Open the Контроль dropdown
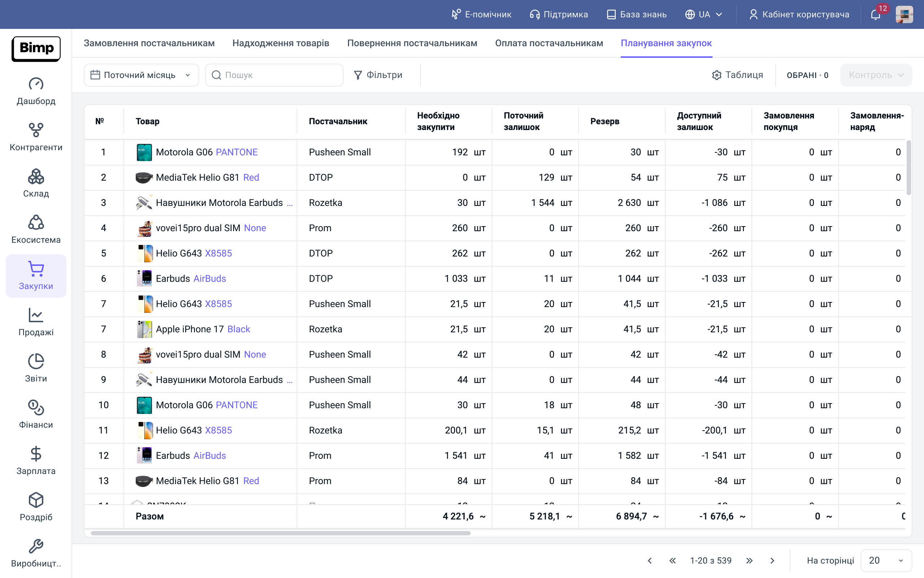 coord(876,75)
